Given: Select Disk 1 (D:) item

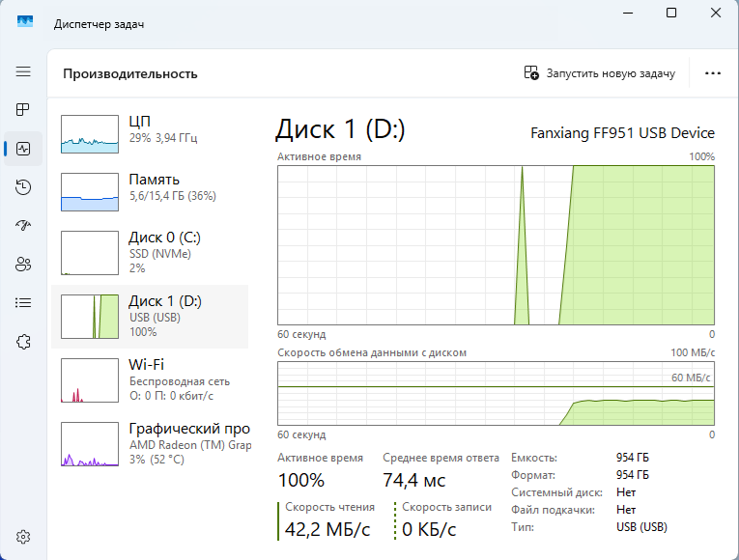Looking at the screenshot, I should 150,315.
